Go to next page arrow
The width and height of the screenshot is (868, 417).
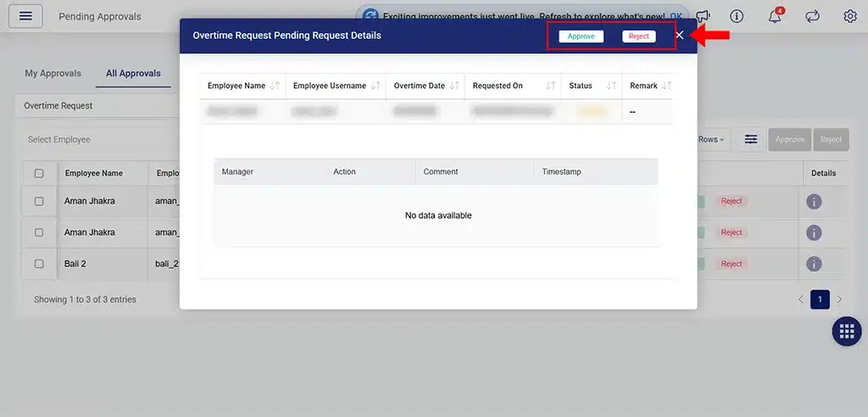click(839, 299)
